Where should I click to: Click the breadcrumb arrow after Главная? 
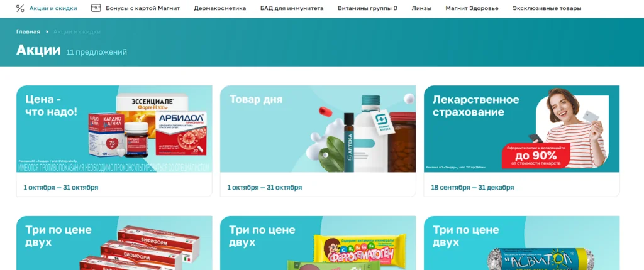pyautogui.click(x=47, y=31)
